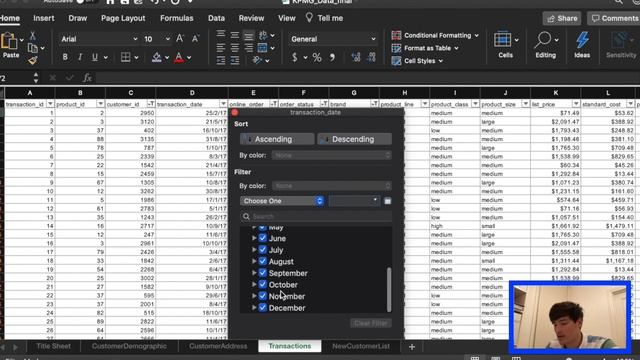Open calendar picker icon in filter panel

pos(388,201)
